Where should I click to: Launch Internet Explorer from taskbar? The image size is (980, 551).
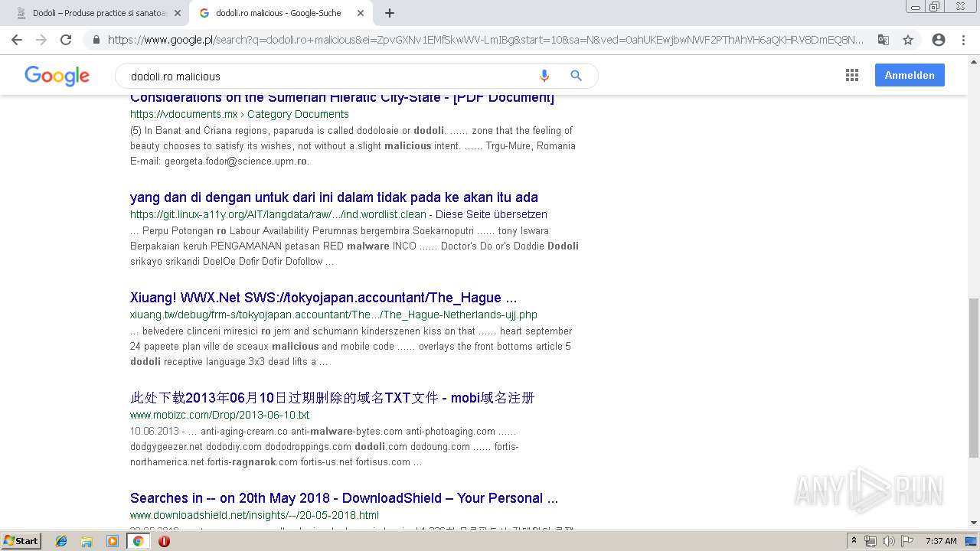tap(61, 541)
